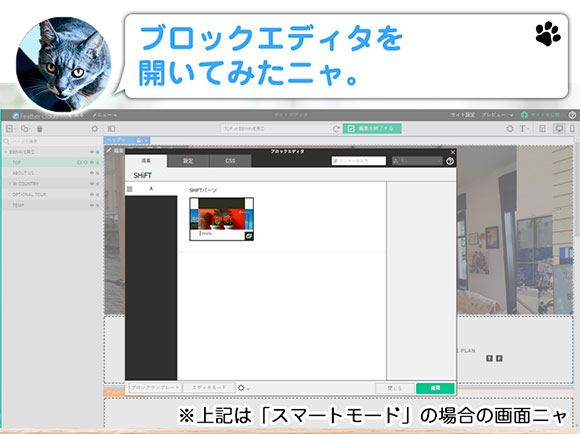Toggle the side panel layout icon
The width and height of the screenshot is (580, 434).
click(111, 128)
